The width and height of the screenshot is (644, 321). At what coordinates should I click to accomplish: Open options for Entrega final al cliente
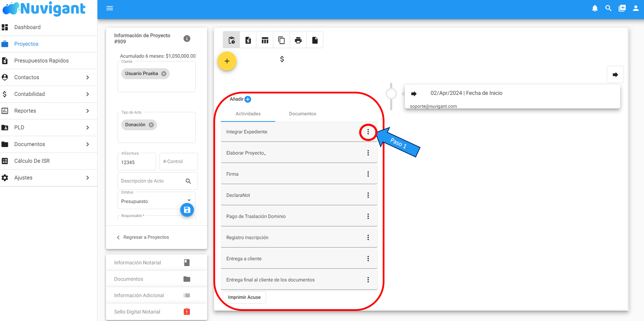pyautogui.click(x=368, y=280)
